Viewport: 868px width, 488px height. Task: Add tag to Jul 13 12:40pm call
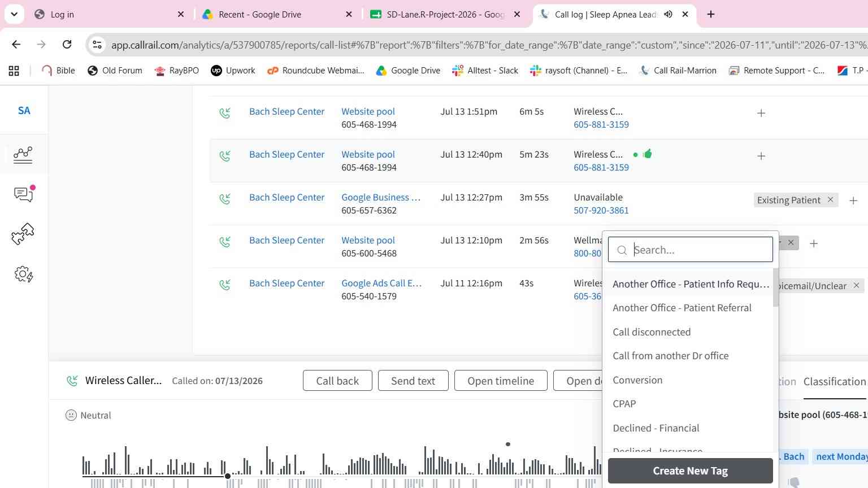(761, 156)
